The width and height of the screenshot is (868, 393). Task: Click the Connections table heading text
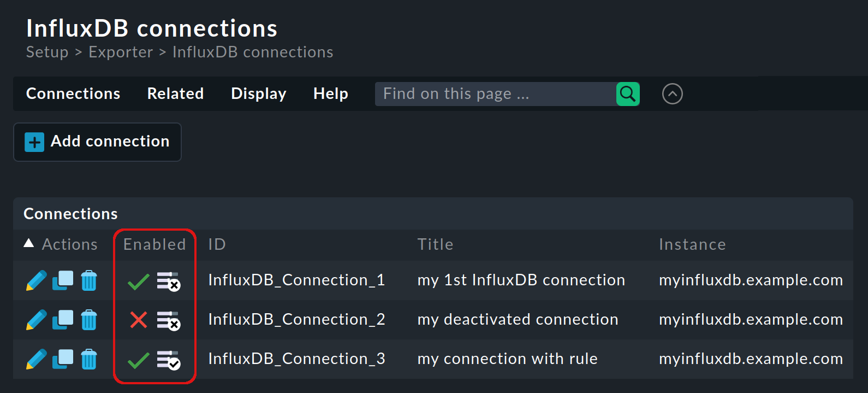[x=70, y=214]
